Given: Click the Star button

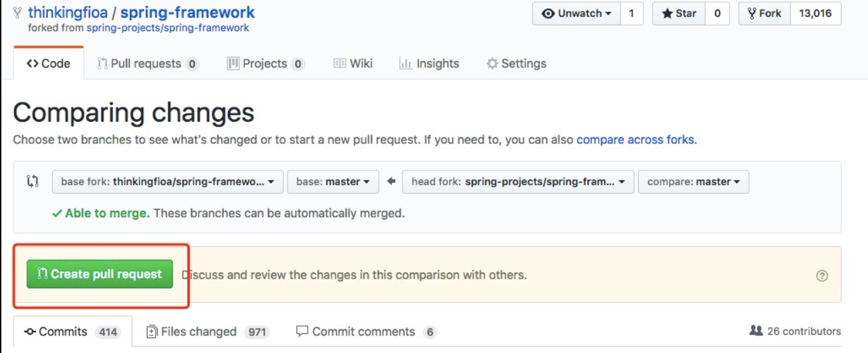Looking at the screenshot, I should pyautogui.click(x=679, y=14).
